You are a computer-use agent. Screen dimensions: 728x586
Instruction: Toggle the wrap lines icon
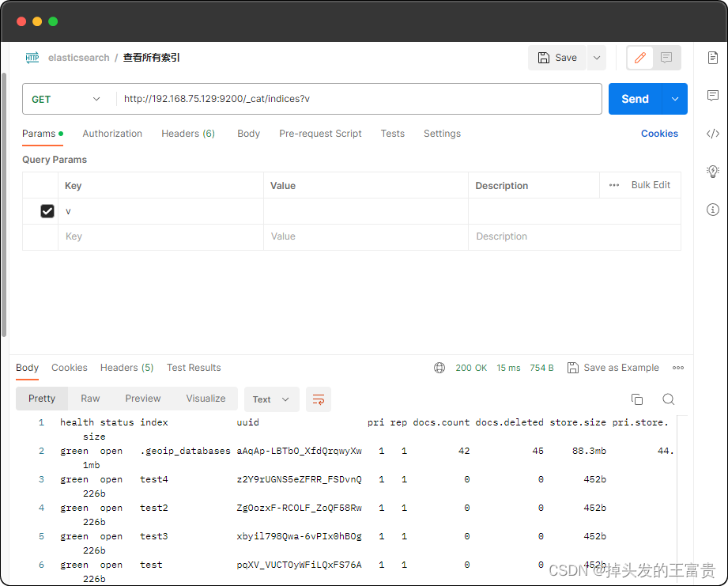click(319, 399)
